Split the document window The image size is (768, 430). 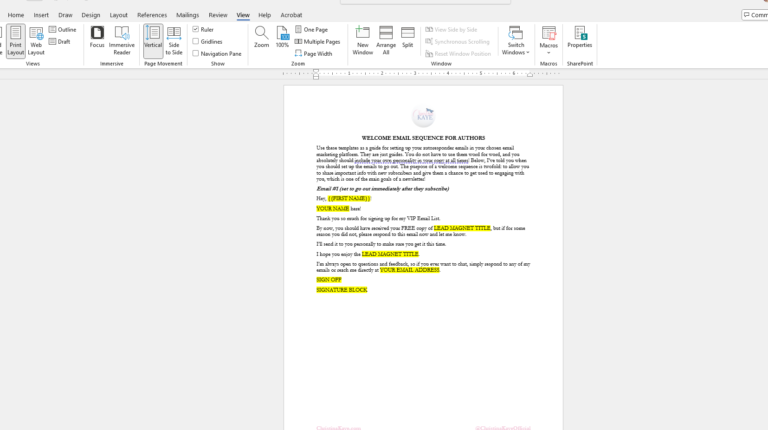pyautogui.click(x=408, y=38)
